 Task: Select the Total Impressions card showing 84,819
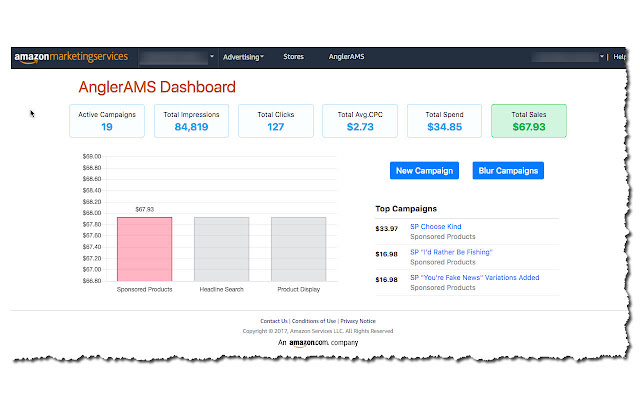[x=191, y=121]
